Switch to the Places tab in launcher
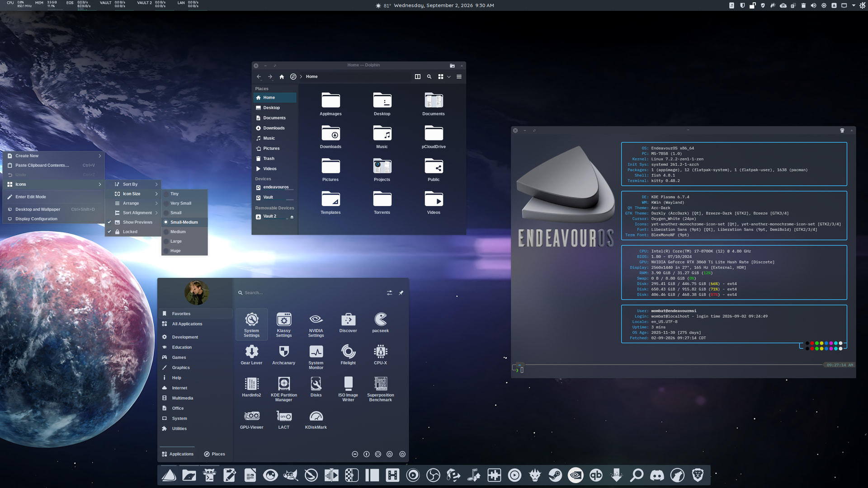868x488 pixels. pyautogui.click(x=214, y=454)
